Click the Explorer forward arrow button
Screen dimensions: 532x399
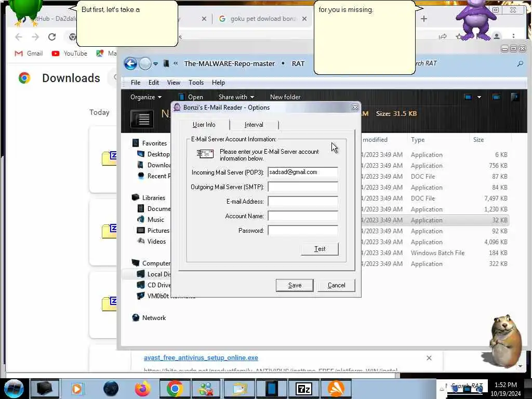145,63
